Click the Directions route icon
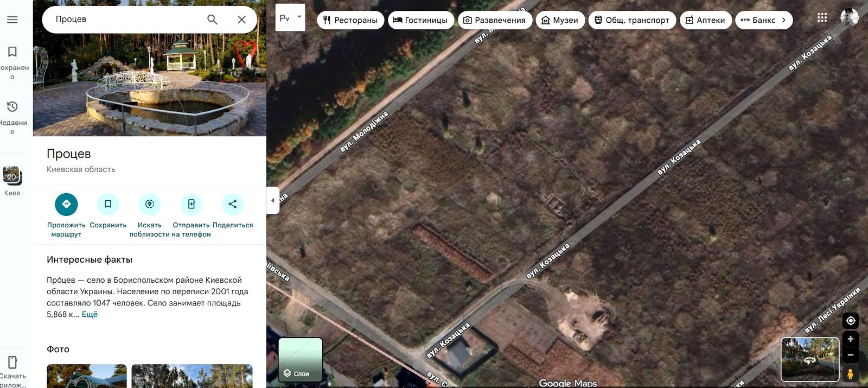Image resolution: width=868 pixels, height=388 pixels. click(x=66, y=204)
